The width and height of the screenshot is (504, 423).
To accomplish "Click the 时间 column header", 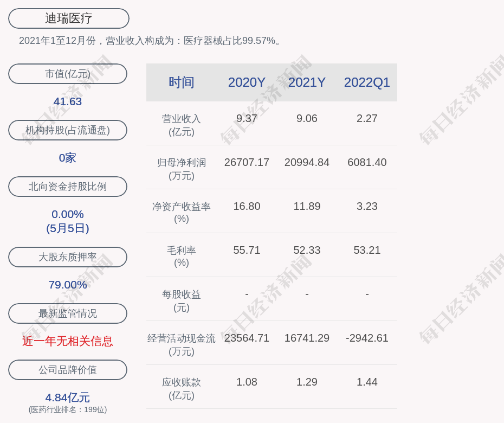I will (182, 82).
